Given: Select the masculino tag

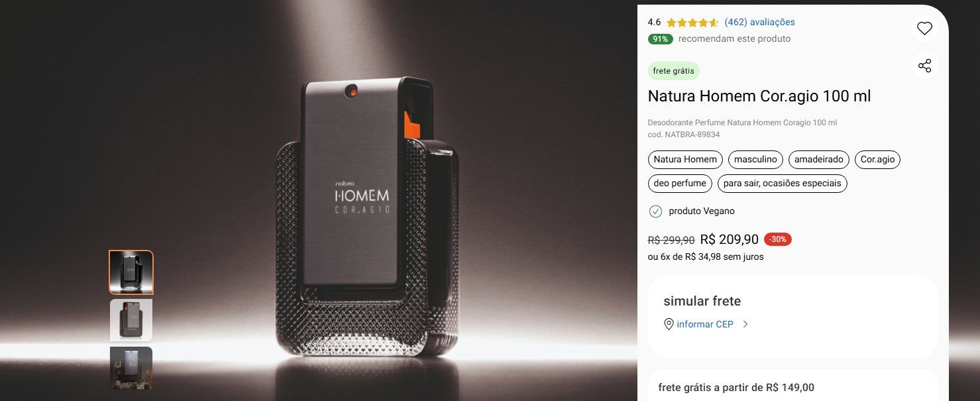Looking at the screenshot, I should (x=756, y=159).
